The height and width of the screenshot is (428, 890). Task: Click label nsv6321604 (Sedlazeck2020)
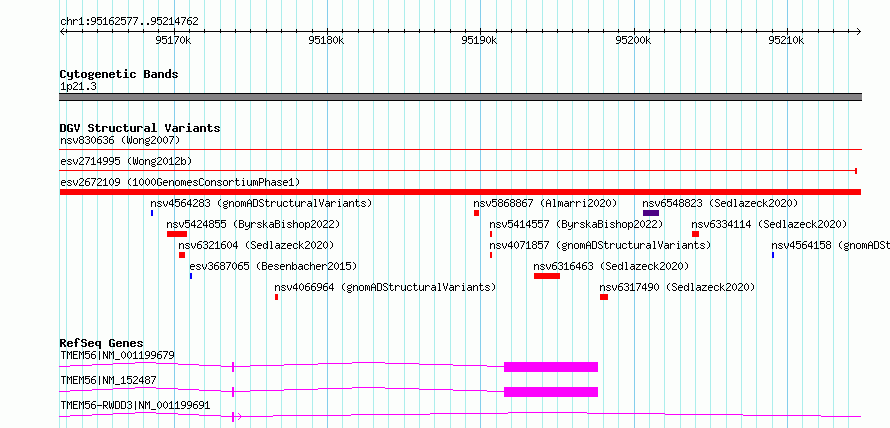(x=256, y=245)
